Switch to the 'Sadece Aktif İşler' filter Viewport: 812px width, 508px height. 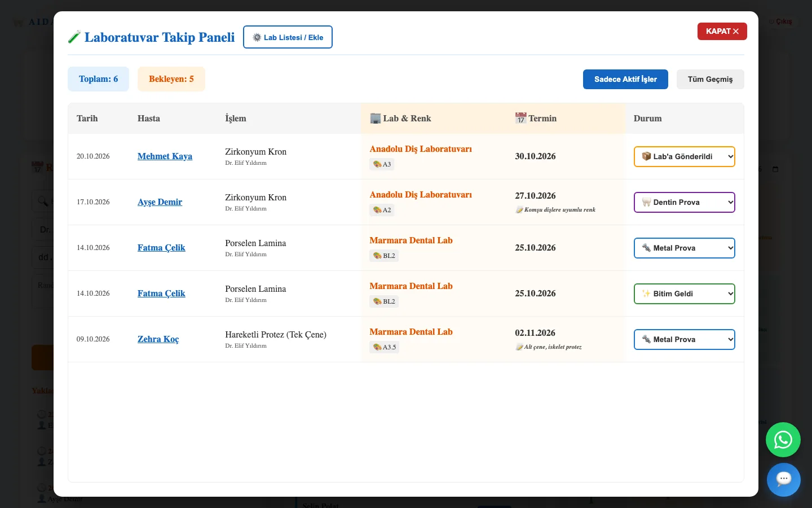point(625,79)
